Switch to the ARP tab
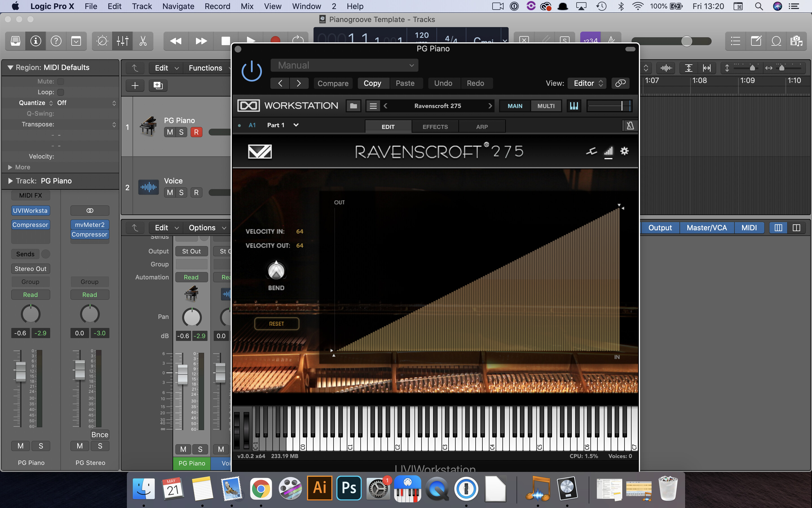 coord(482,127)
